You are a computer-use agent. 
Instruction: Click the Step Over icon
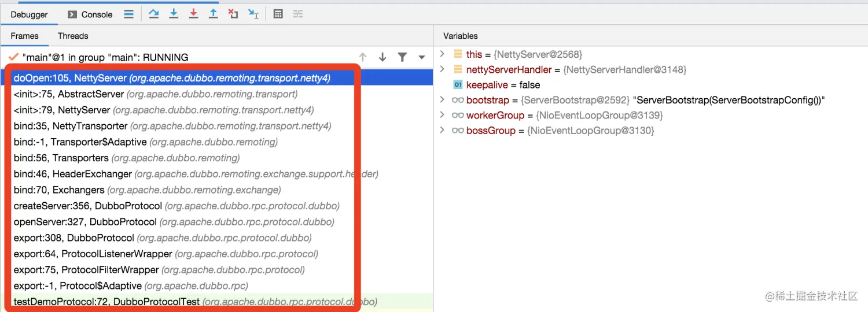pyautogui.click(x=154, y=14)
